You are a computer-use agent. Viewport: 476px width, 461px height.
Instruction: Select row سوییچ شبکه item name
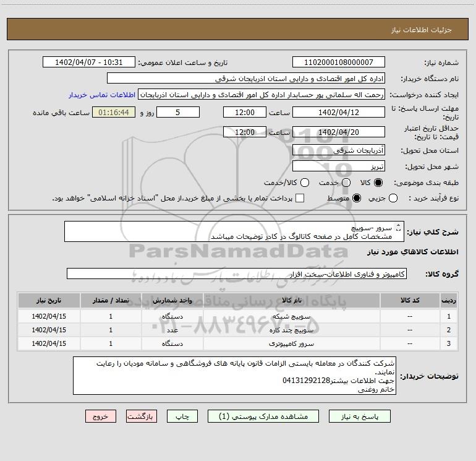pyautogui.click(x=291, y=316)
